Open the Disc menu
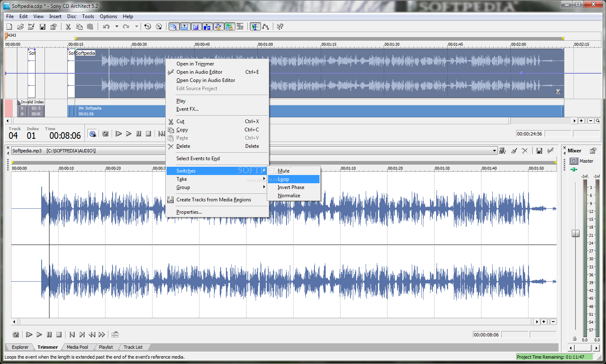 [72, 16]
